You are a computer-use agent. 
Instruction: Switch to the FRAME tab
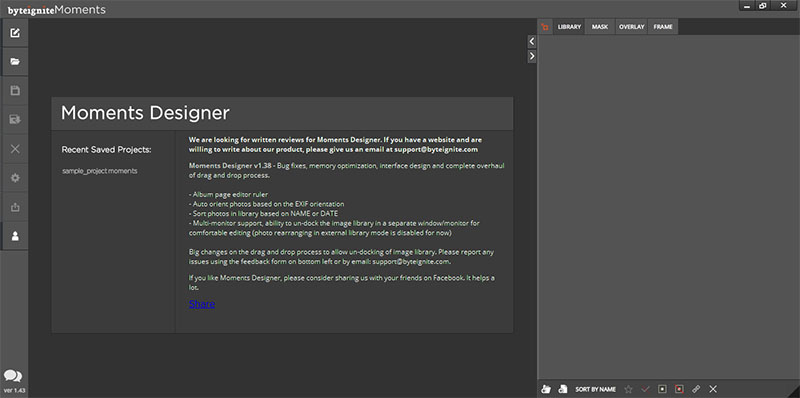point(663,27)
